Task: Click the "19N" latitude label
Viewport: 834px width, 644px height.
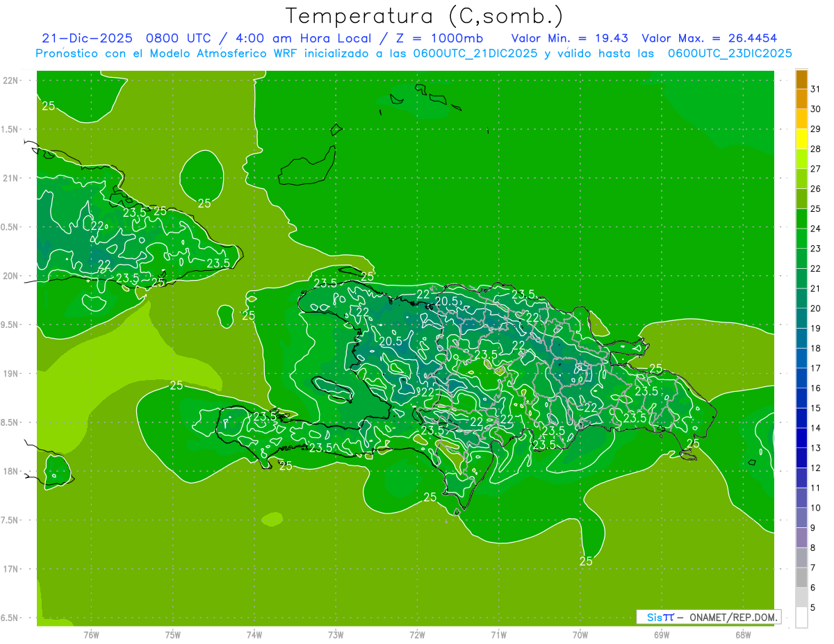Action: click(x=10, y=373)
